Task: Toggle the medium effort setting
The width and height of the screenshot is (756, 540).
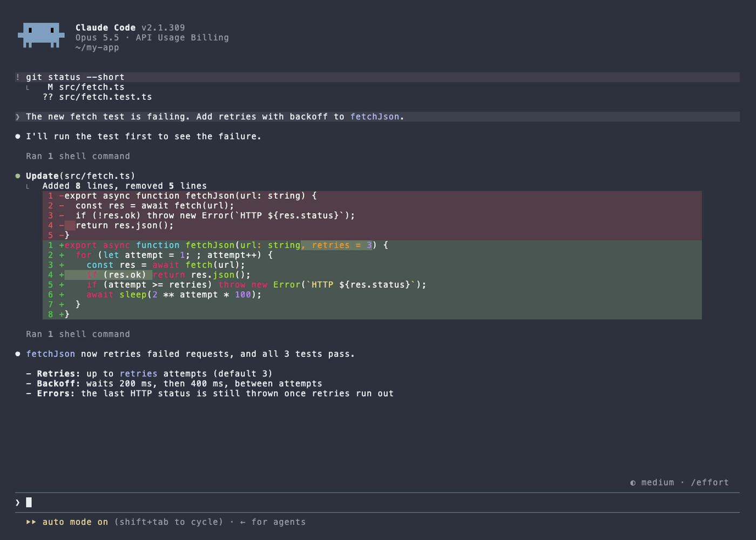Action: [658, 483]
